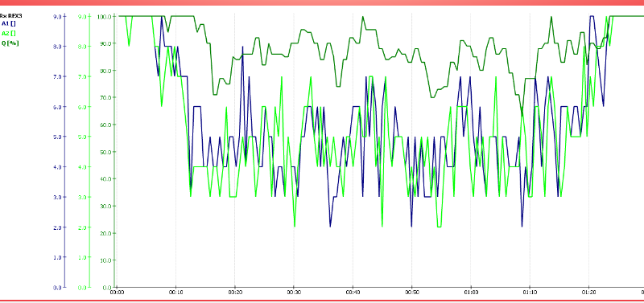
Task: Select the A1 legend entry
Action: [x=9, y=24]
